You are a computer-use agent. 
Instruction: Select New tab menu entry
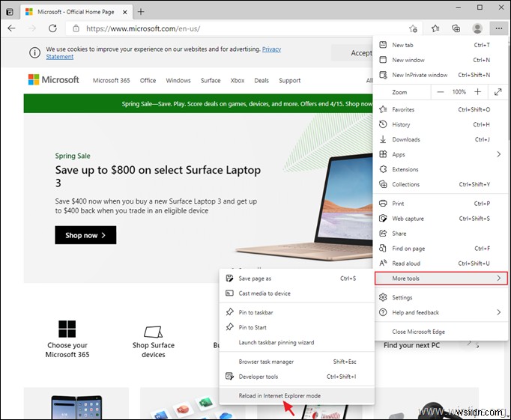tap(441, 45)
